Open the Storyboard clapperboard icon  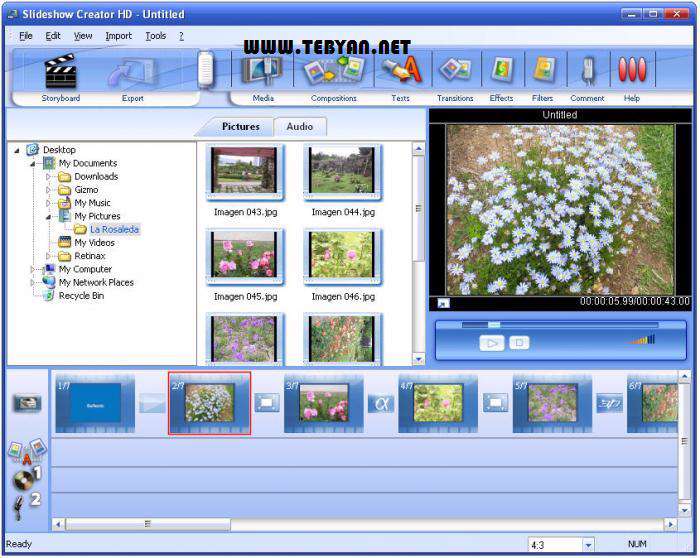(x=61, y=71)
